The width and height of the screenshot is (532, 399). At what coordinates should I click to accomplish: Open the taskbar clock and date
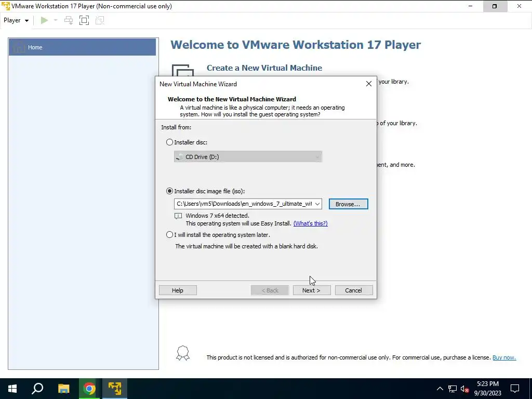(x=487, y=389)
